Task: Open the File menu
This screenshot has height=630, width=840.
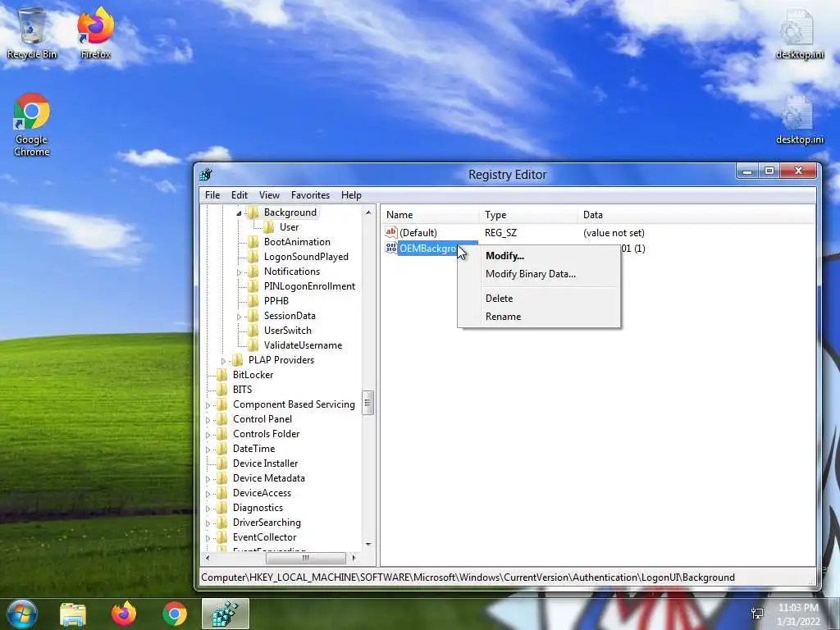Action: (212, 195)
